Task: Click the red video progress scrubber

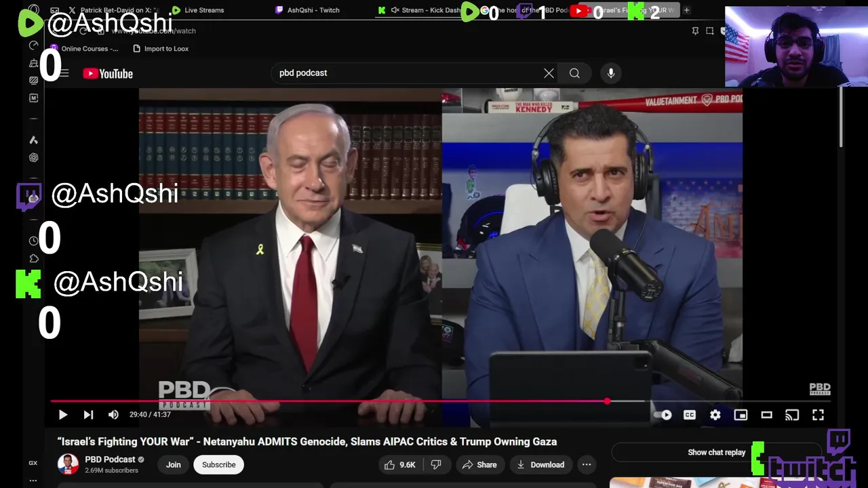Action: [607, 401]
